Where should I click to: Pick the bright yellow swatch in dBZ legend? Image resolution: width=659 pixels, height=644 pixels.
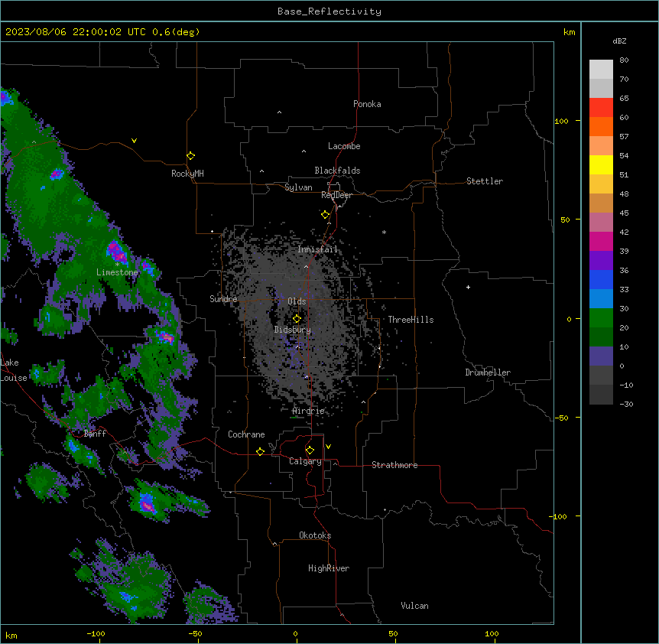point(601,164)
